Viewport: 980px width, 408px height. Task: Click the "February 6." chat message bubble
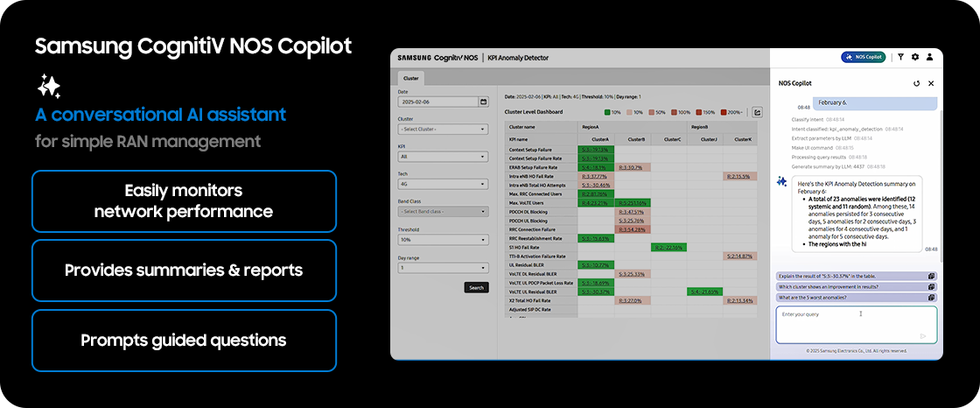(x=876, y=102)
